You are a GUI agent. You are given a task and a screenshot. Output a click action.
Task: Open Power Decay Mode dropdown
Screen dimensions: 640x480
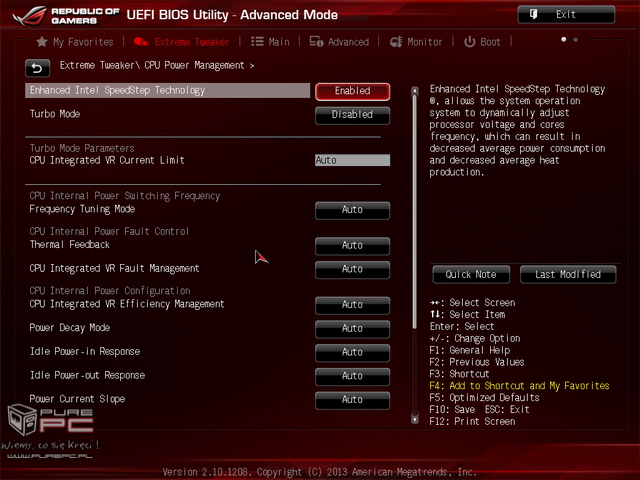[353, 329]
